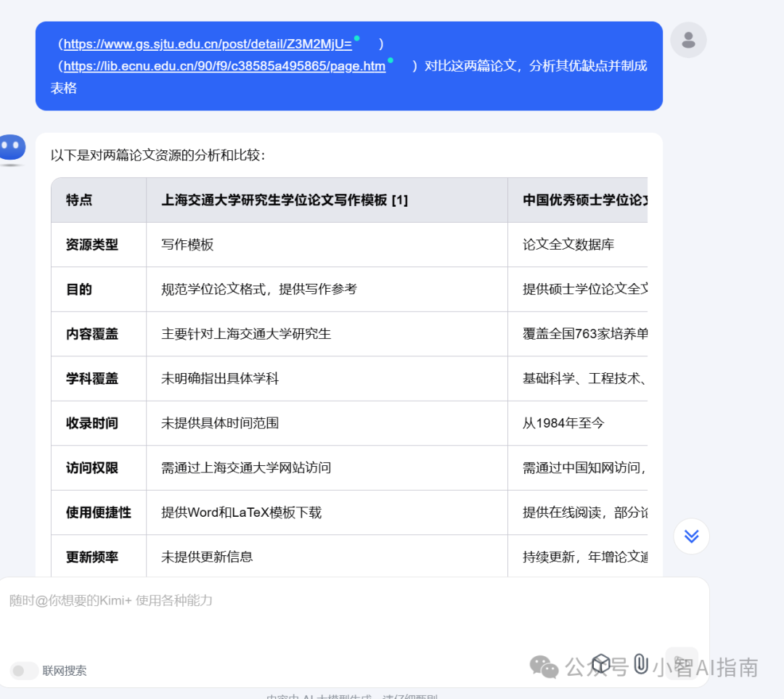This screenshot has height=699, width=784.
Task: Enable the 联网搜索 toggle switch
Action: point(25,671)
